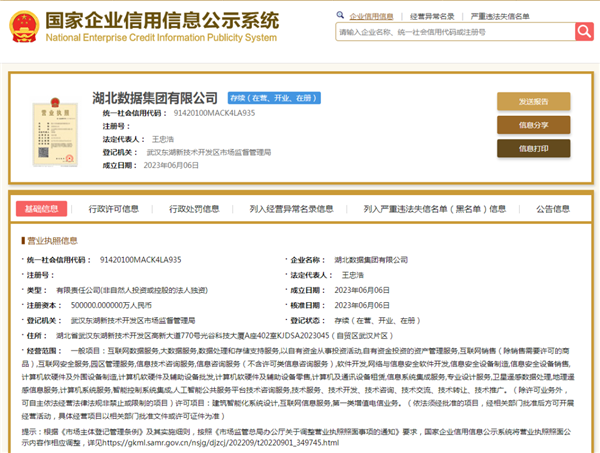This screenshot has height=453, width=600.
Task: Focus the enterprise name search input field
Action: (455, 32)
